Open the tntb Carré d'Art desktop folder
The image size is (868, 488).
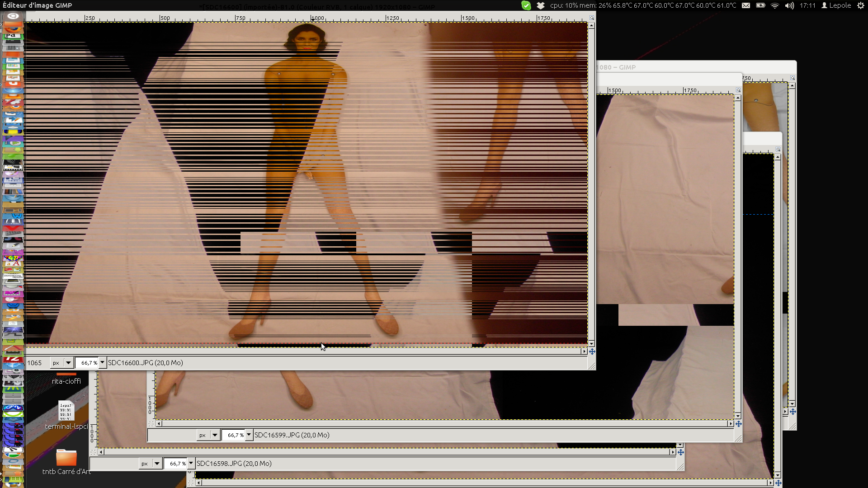66,458
